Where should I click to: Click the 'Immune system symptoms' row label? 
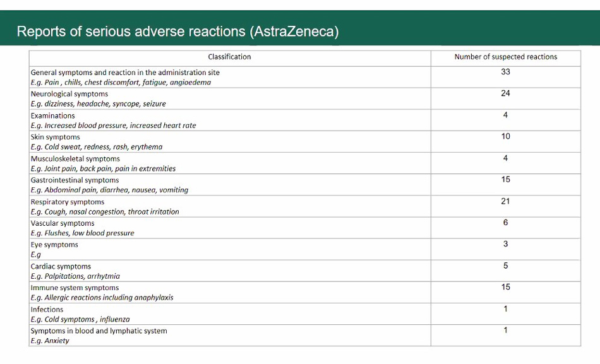click(x=75, y=288)
